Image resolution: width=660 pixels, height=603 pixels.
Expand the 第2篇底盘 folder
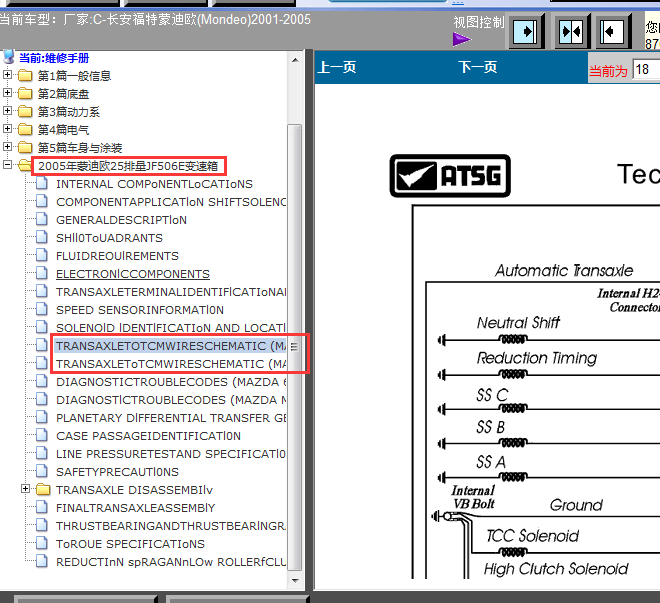7,93
